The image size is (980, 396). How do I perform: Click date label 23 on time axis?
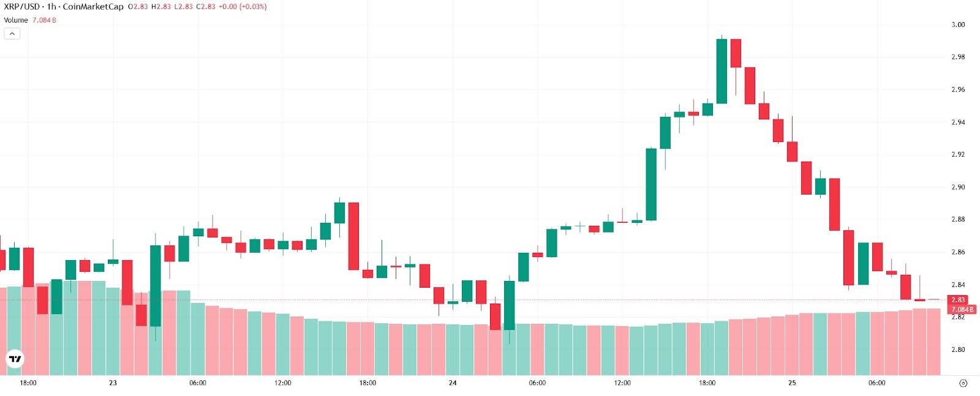[113, 383]
